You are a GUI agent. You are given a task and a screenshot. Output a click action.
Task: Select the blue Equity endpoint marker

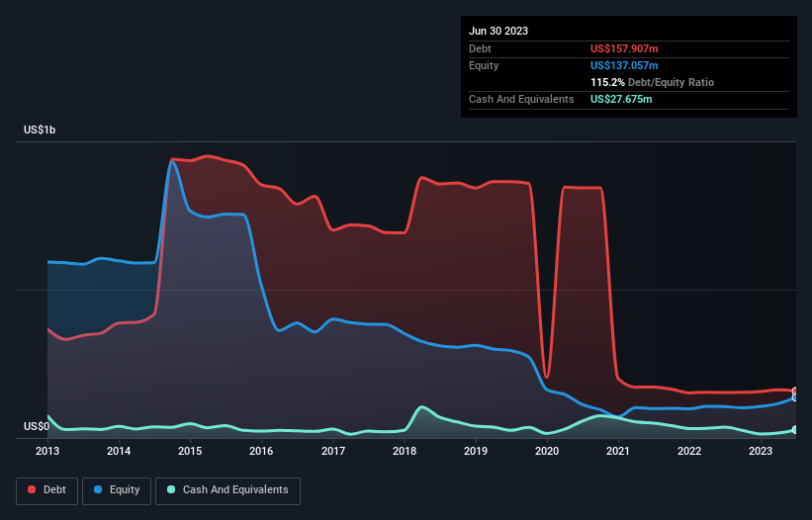(796, 397)
